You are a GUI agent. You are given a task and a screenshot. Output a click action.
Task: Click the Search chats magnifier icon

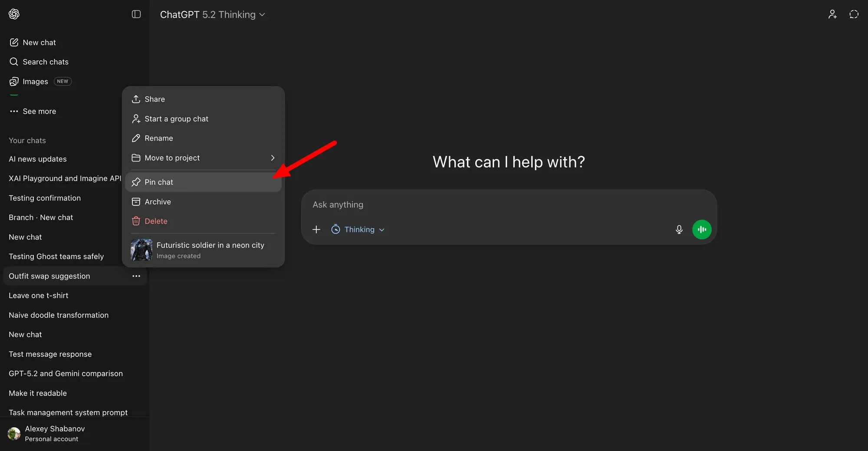coord(14,62)
